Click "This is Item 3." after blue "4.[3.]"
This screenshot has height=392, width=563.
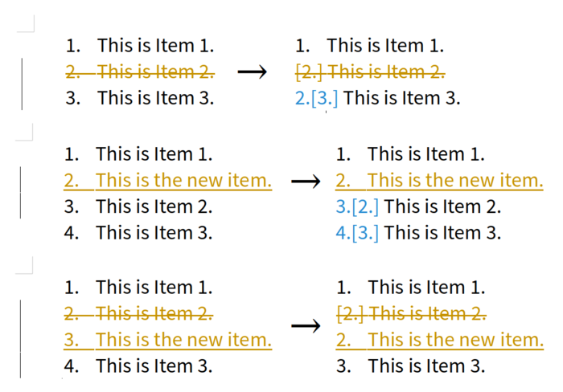[x=442, y=234]
